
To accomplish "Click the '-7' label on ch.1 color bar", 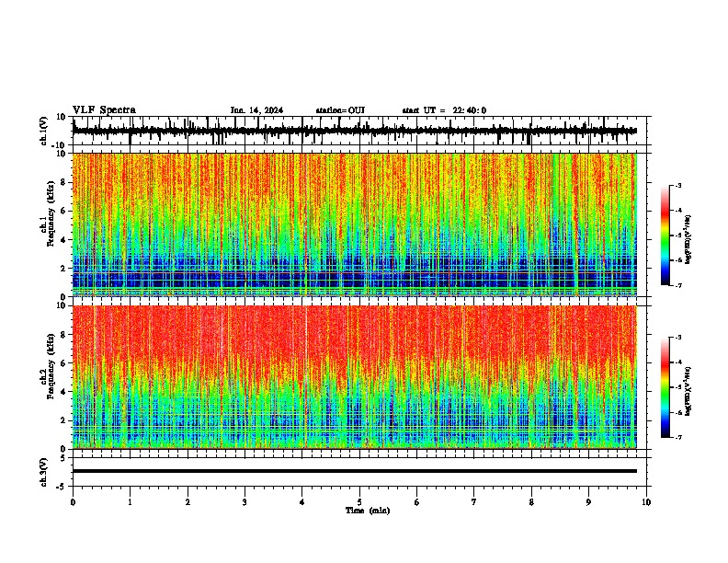I will coord(677,285).
